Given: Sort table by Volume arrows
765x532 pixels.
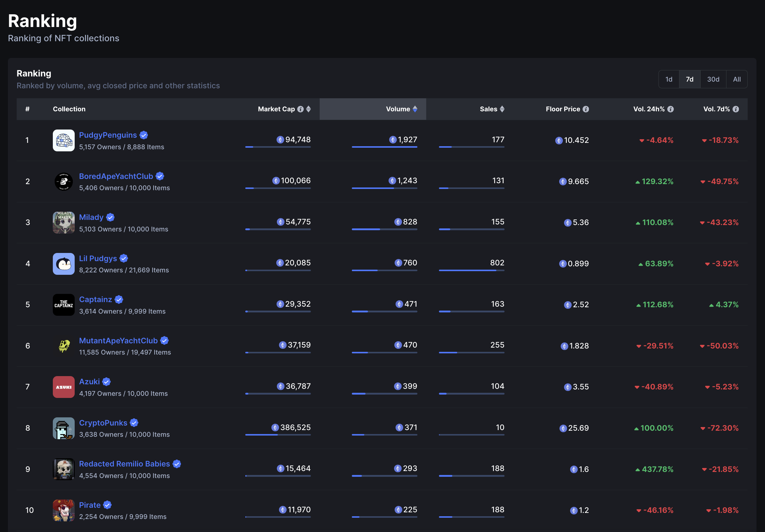Looking at the screenshot, I should coord(415,109).
